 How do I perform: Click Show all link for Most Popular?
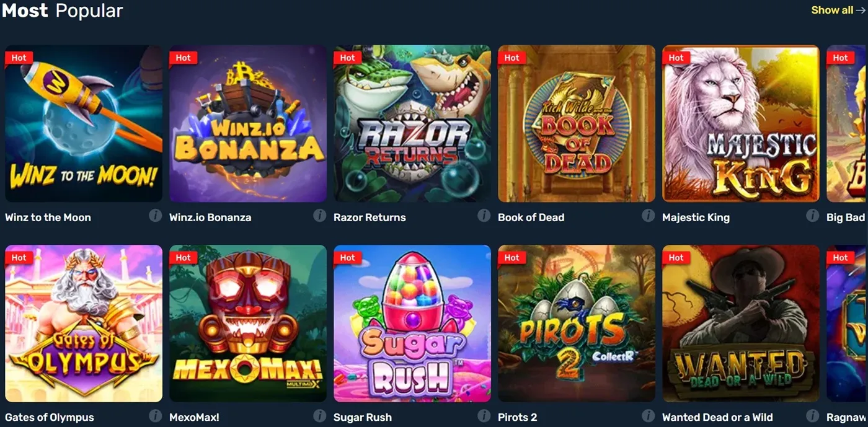(x=838, y=10)
